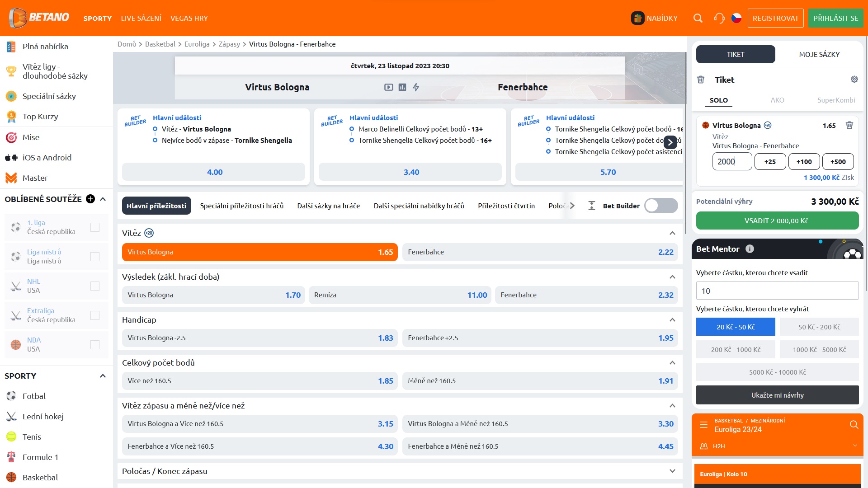Viewport: 868px width, 488px height.
Task: Open Formule 1 sport from sidebar
Action: 40,457
